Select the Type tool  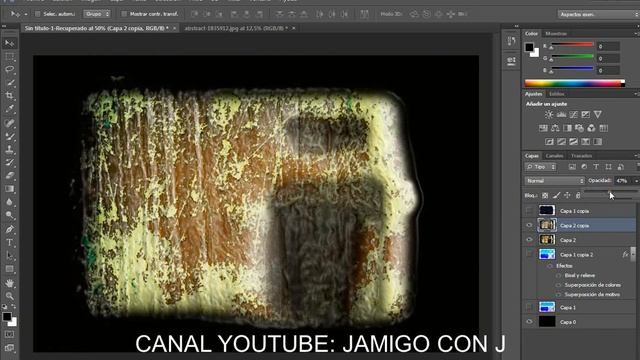point(10,242)
